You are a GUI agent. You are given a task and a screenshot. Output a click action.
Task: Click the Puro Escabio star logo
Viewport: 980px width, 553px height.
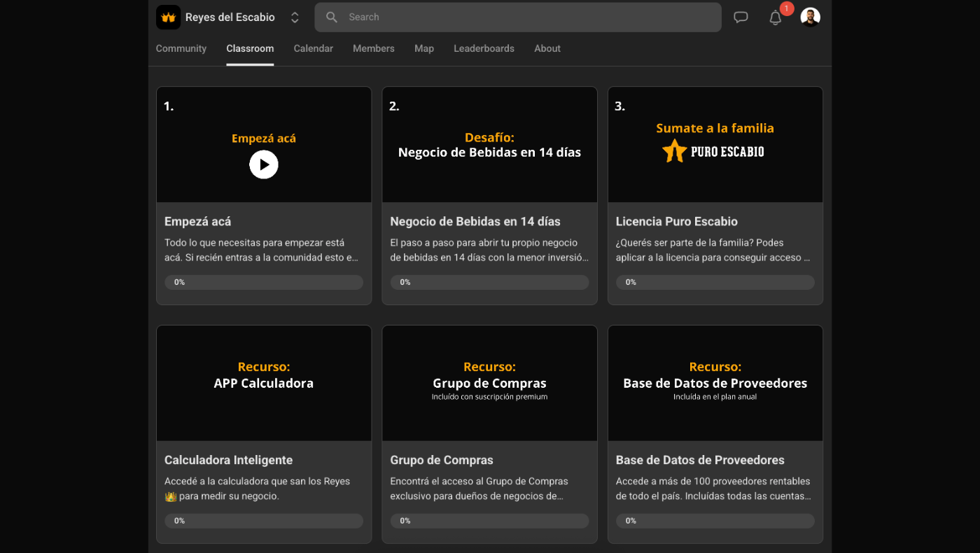click(x=674, y=151)
